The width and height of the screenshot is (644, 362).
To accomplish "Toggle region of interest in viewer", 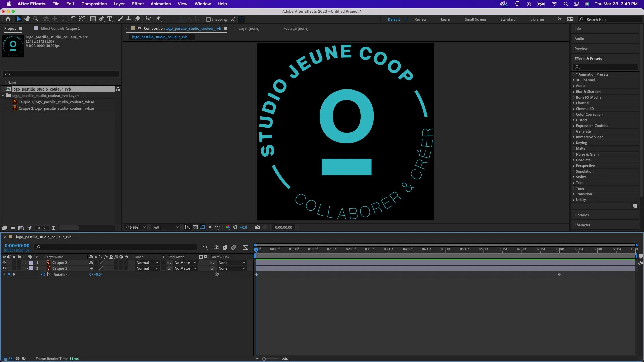I will click(x=210, y=227).
